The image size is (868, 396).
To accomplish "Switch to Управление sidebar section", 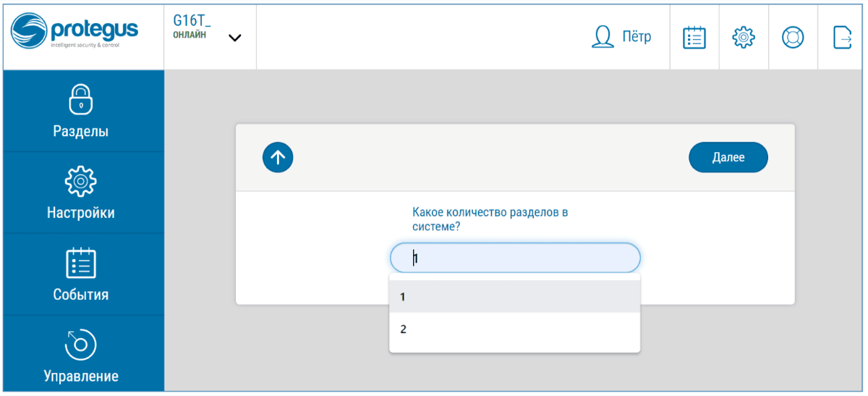I will [x=80, y=376].
